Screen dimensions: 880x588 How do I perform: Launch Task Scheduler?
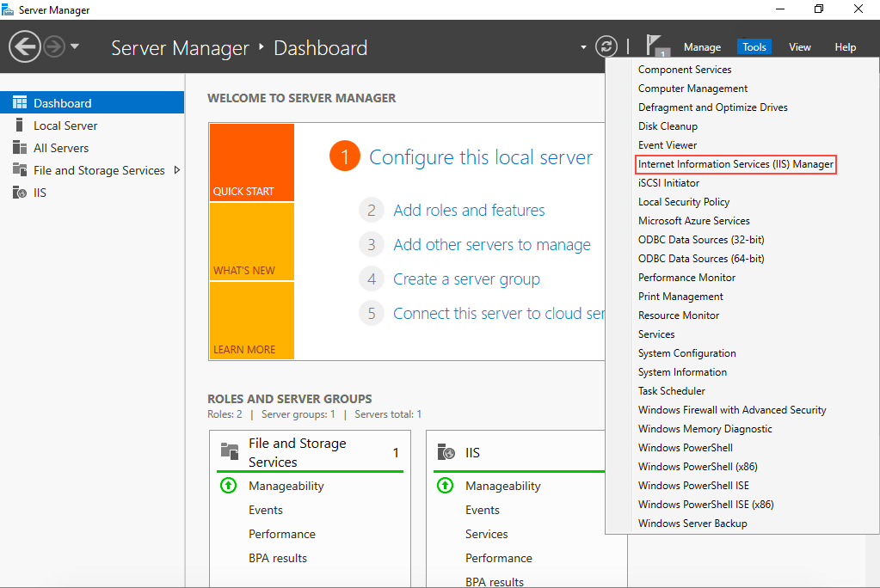[x=671, y=391]
